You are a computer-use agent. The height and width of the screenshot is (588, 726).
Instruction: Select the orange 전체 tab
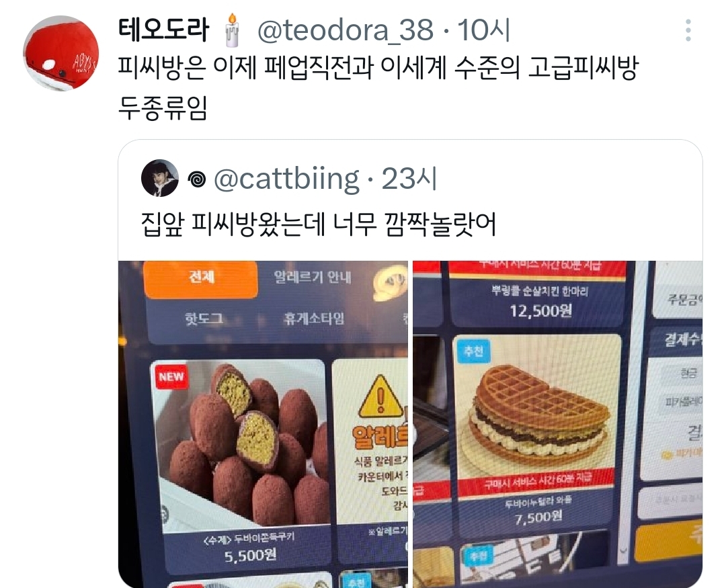[202, 279]
